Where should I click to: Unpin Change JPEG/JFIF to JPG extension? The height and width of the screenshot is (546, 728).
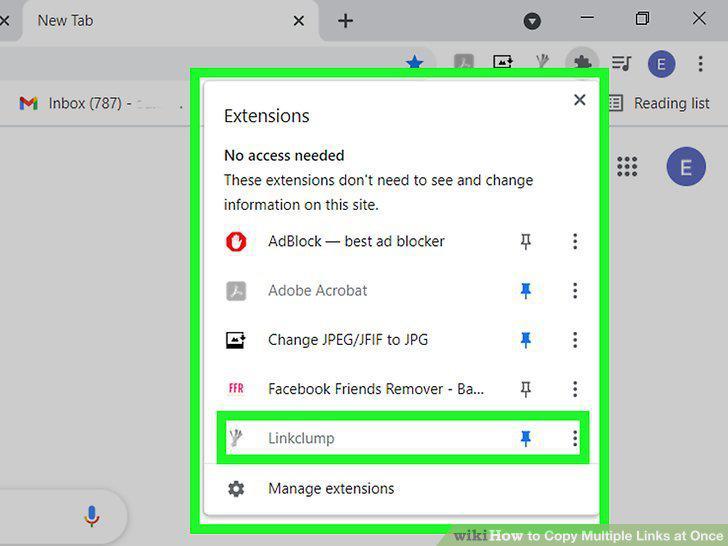(526, 340)
